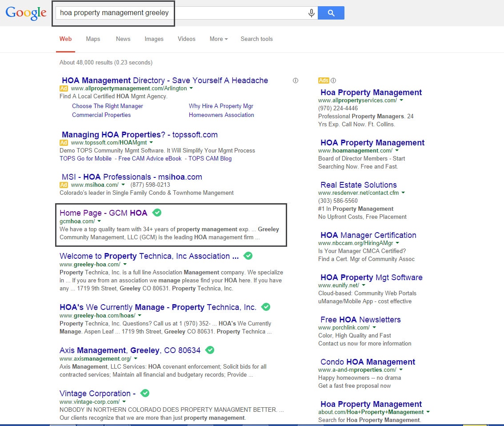
Task: Open Hoa Property Management ad for allpropertyservices.com
Action: [x=371, y=92]
